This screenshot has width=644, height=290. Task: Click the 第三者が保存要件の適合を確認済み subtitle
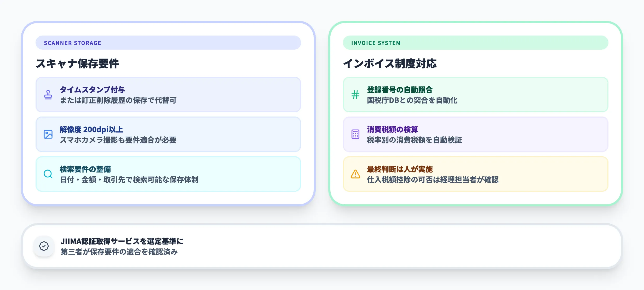point(119,252)
